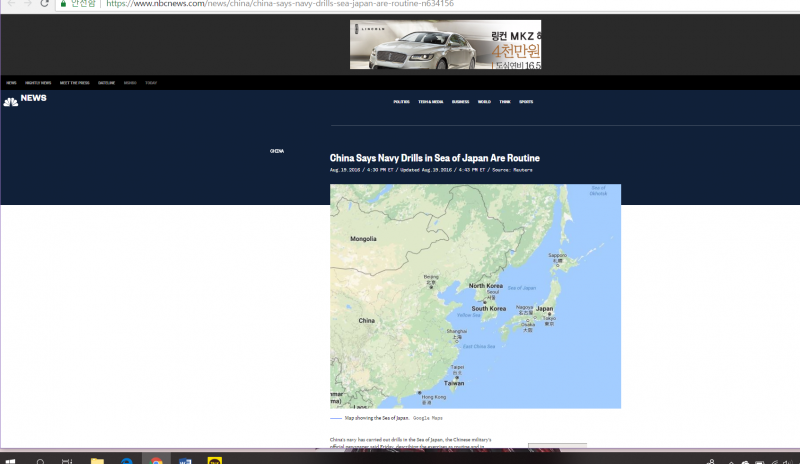Open KakaoTalk yellow icon in taskbar
Viewport: 800px width, 464px height.
click(213, 462)
